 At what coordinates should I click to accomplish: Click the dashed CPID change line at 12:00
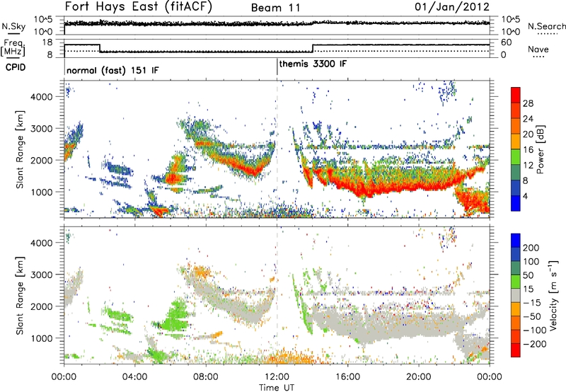277,149
